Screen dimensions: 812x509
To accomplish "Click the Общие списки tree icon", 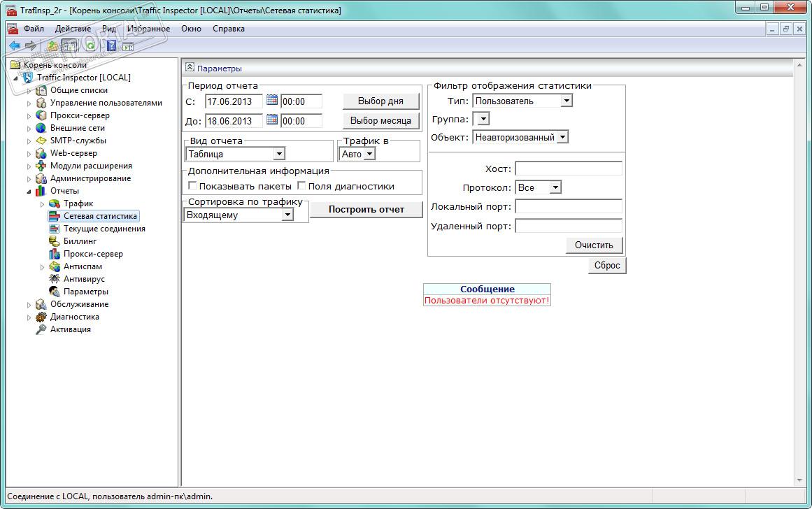I will click(x=41, y=90).
